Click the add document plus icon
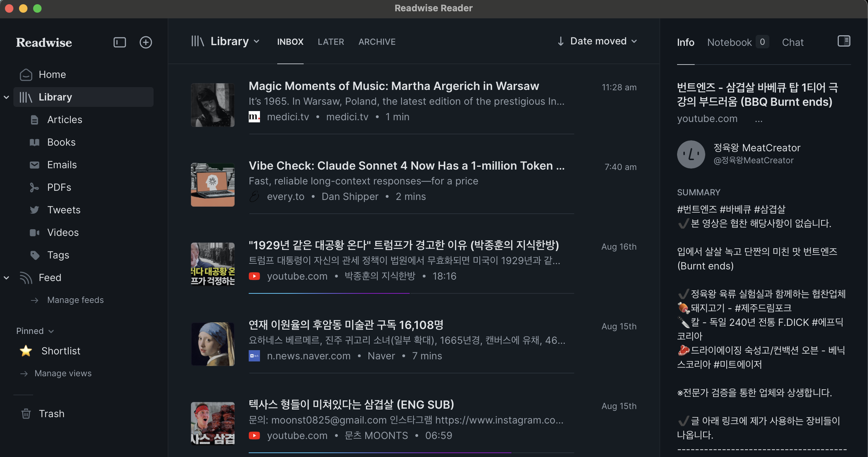The width and height of the screenshot is (868, 457). point(145,42)
